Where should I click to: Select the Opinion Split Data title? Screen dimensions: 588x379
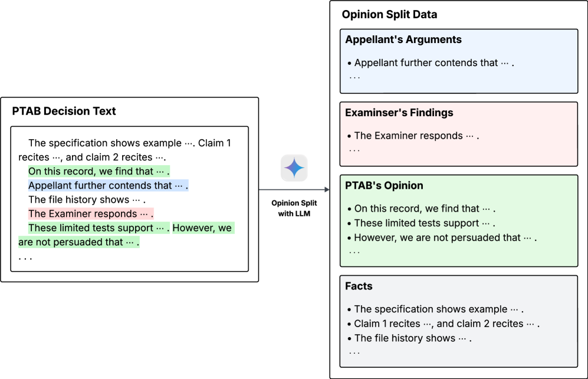[389, 14]
